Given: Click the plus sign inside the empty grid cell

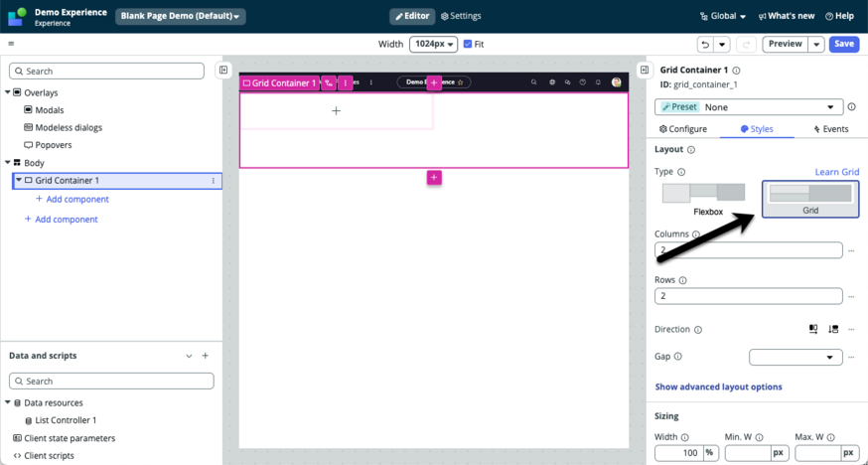Looking at the screenshot, I should 336,110.
